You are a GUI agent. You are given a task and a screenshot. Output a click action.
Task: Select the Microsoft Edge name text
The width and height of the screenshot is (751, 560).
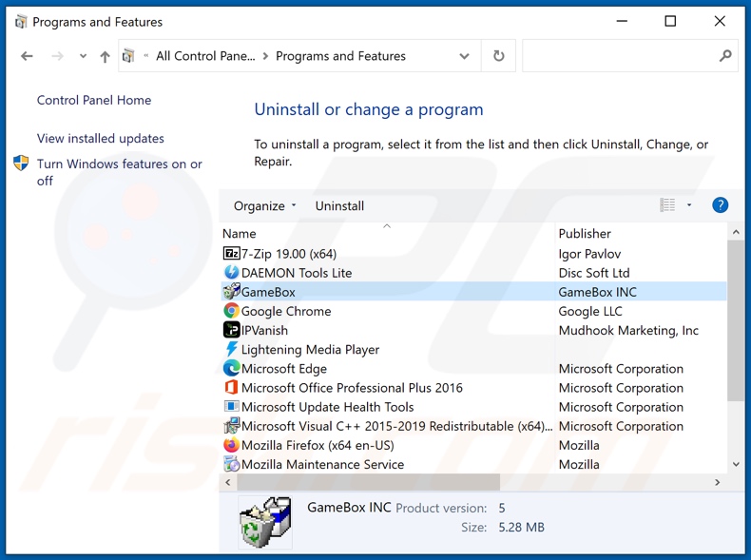pos(284,368)
